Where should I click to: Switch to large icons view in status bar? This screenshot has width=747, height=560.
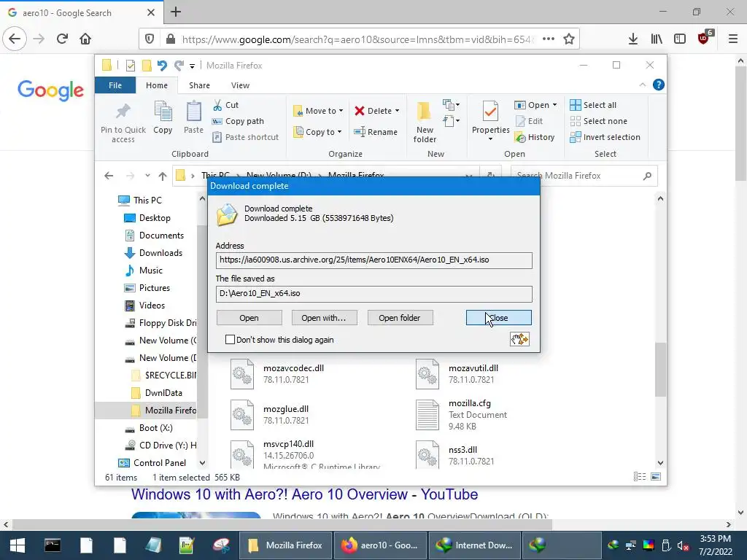656,477
